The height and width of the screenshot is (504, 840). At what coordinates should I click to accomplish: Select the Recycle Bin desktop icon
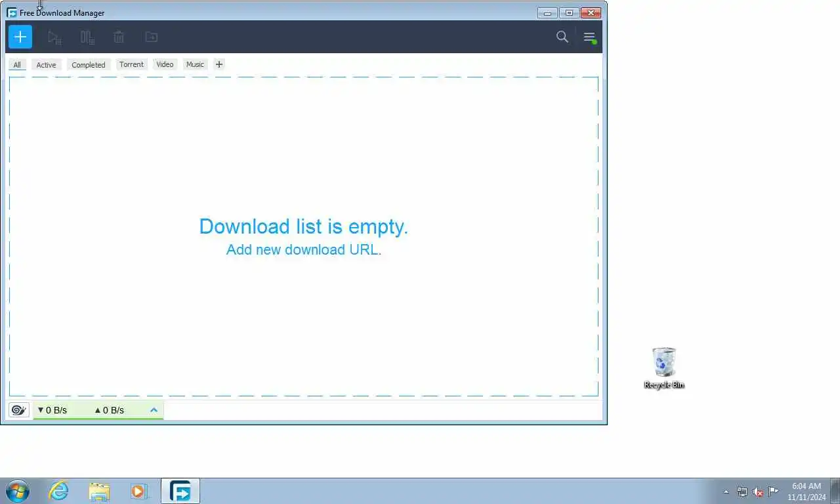click(x=664, y=368)
